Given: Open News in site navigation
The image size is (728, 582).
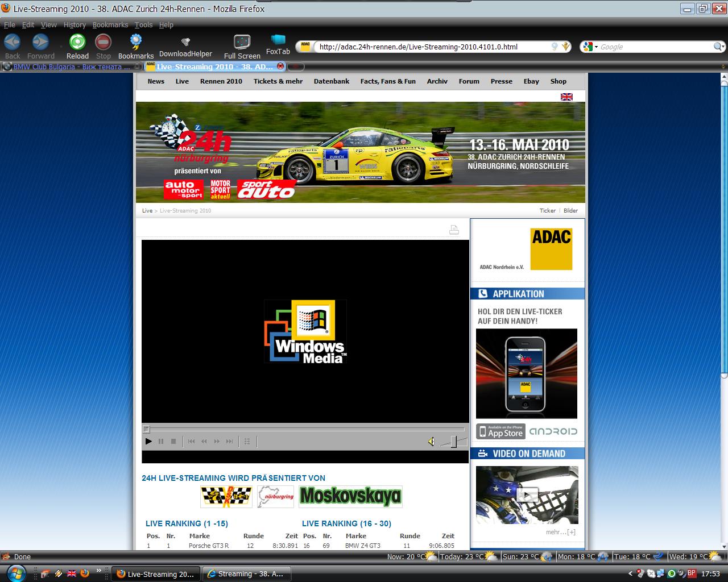Looking at the screenshot, I should coord(156,81).
